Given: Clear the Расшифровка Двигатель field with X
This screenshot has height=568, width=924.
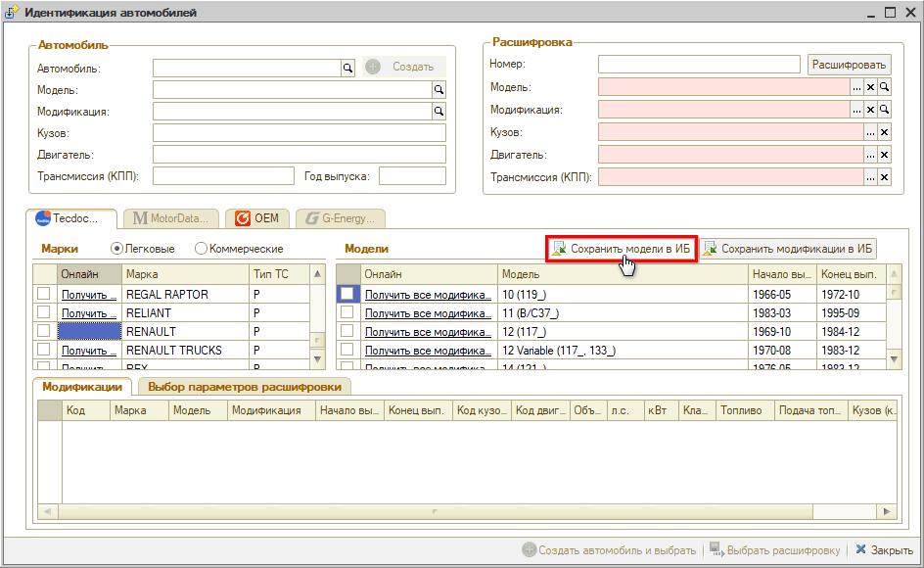Looking at the screenshot, I should [884, 155].
